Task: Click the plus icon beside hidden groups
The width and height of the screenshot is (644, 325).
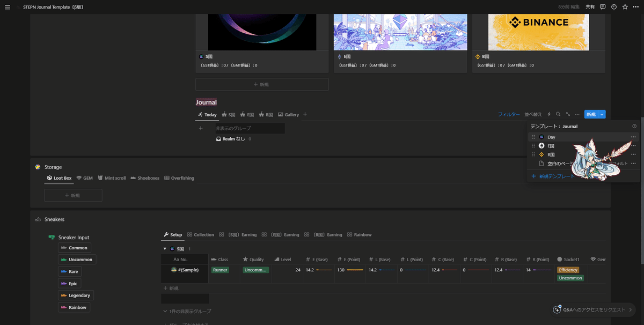Action: click(x=201, y=128)
